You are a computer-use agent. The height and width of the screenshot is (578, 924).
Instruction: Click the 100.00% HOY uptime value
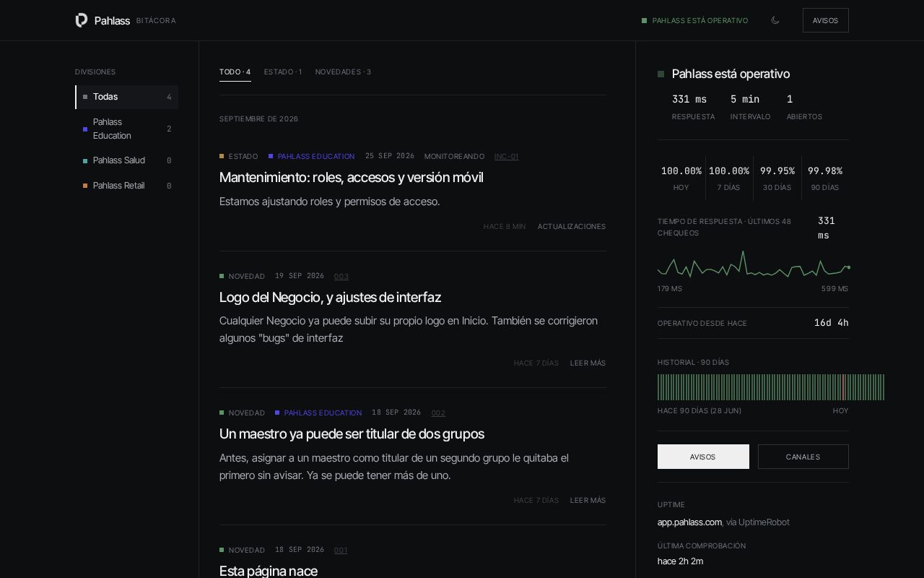click(681, 171)
